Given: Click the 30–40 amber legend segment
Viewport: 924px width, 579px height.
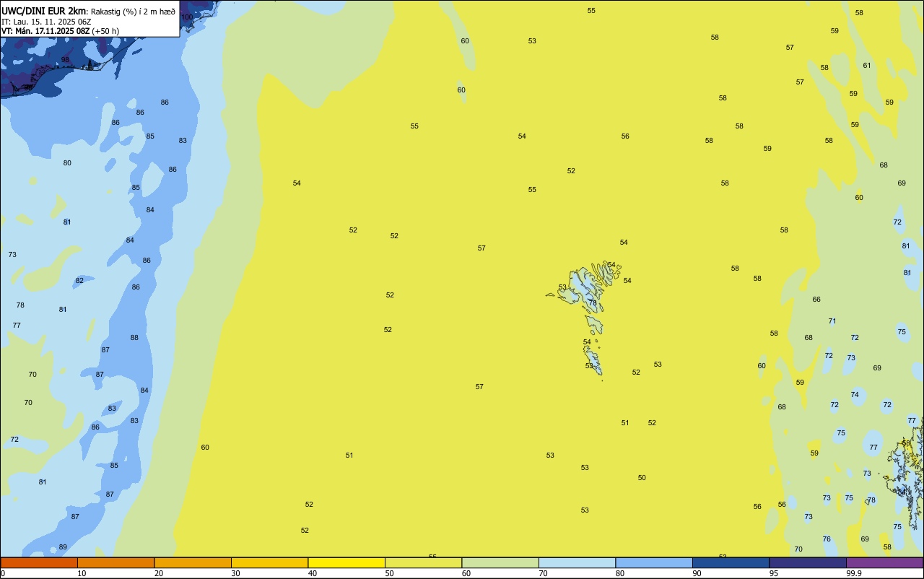Looking at the screenshot, I should click(x=269, y=562).
